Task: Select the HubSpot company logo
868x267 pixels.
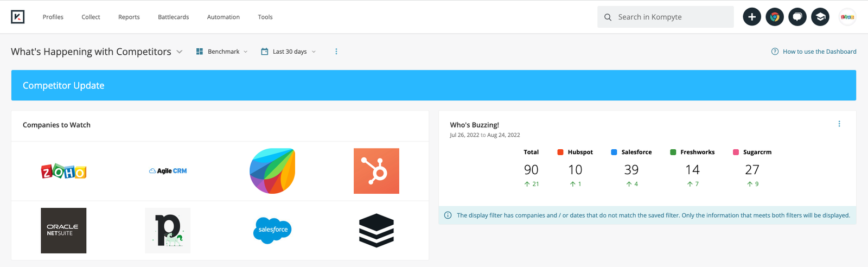Action: click(376, 171)
